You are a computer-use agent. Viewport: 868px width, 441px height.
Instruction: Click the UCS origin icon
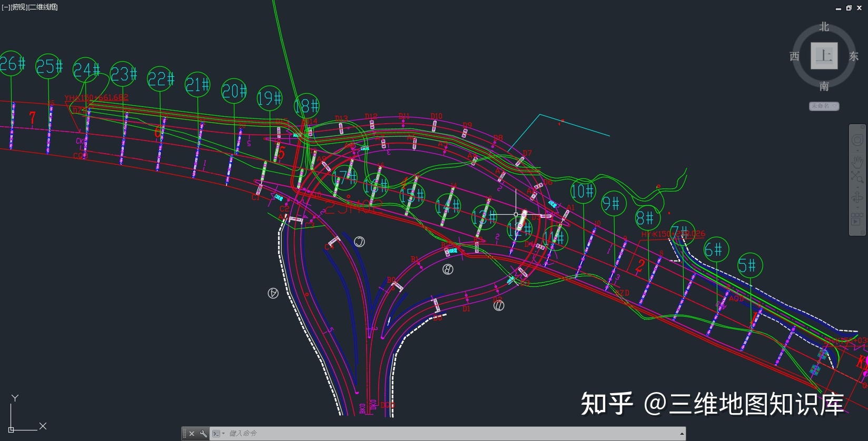[11, 429]
